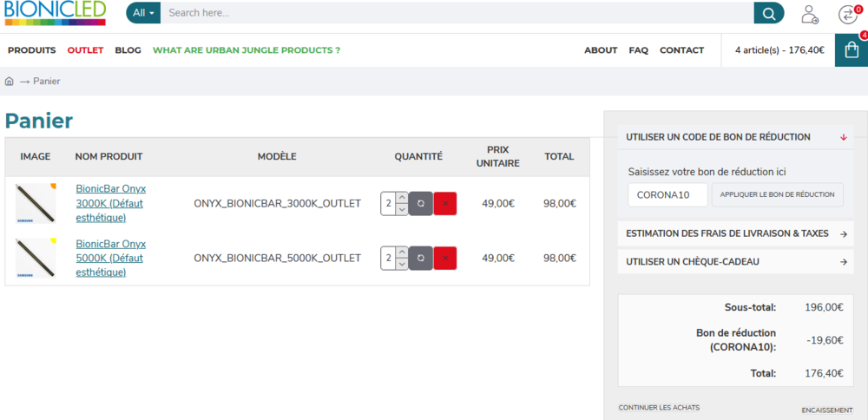
Task: Click the BionicLED logo
Action: (x=55, y=13)
